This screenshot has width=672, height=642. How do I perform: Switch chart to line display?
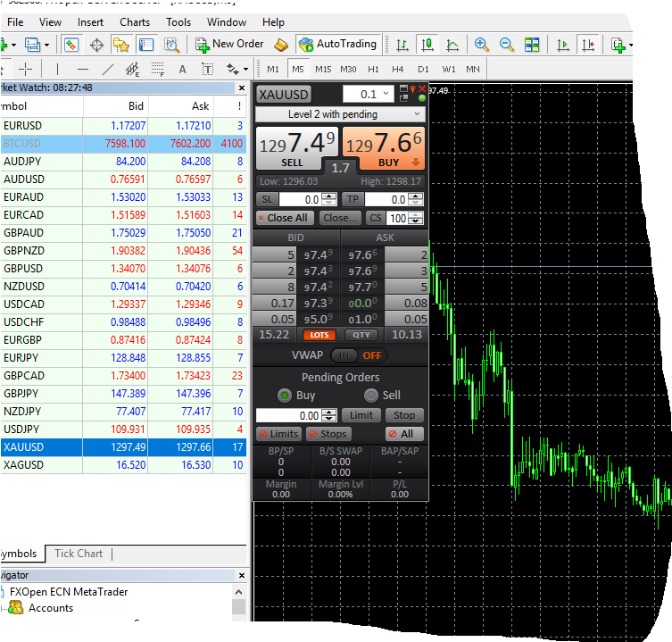pyautogui.click(x=452, y=44)
